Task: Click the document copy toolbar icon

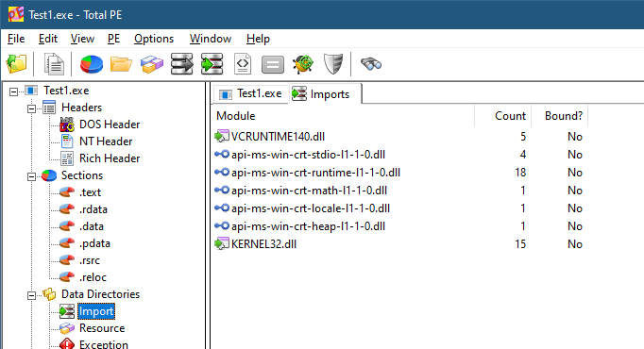Action: coord(54,64)
